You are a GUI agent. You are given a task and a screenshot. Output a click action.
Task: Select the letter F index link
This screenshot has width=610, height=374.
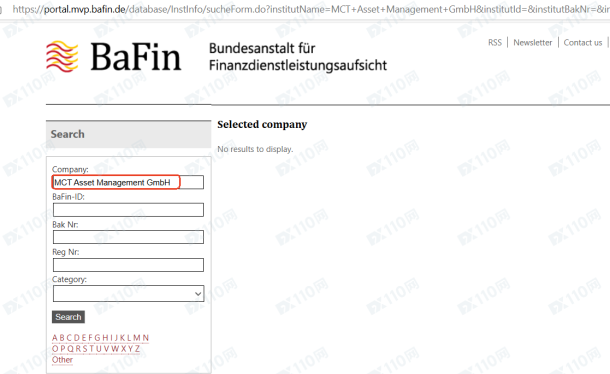(x=91, y=337)
